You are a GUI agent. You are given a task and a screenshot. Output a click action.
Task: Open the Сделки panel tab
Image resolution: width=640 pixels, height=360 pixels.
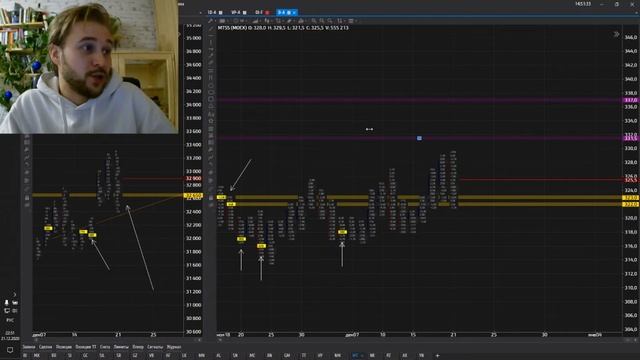click(46, 347)
